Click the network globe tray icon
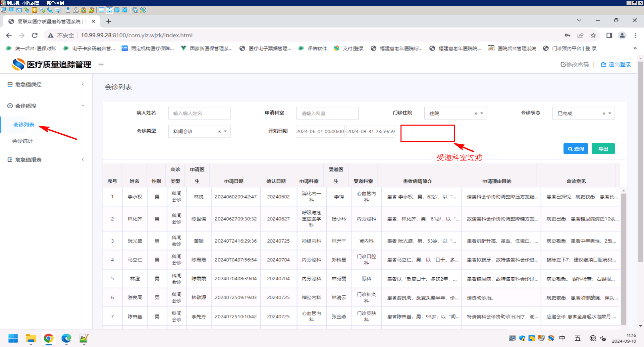This screenshot has height=347, width=644. (593, 338)
